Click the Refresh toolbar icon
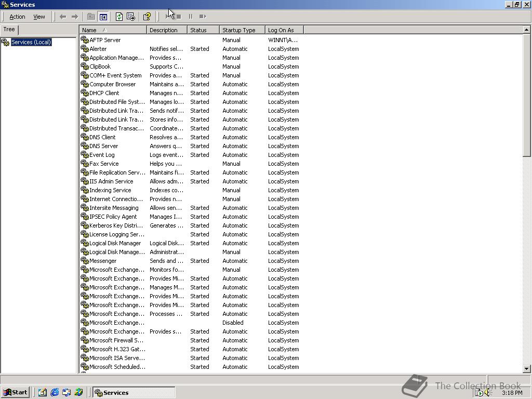 119,17
